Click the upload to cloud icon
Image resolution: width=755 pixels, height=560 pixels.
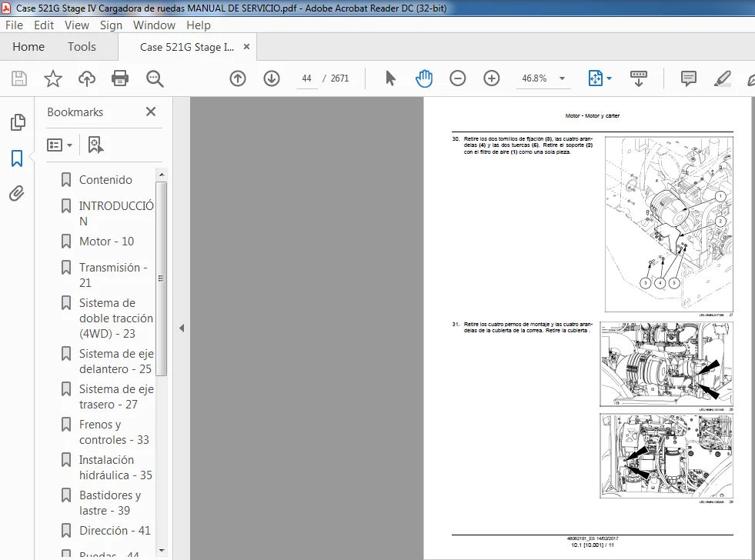(x=87, y=78)
